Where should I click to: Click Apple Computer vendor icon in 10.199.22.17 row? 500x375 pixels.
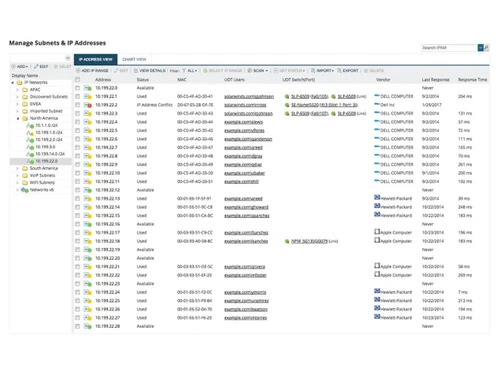click(x=377, y=232)
